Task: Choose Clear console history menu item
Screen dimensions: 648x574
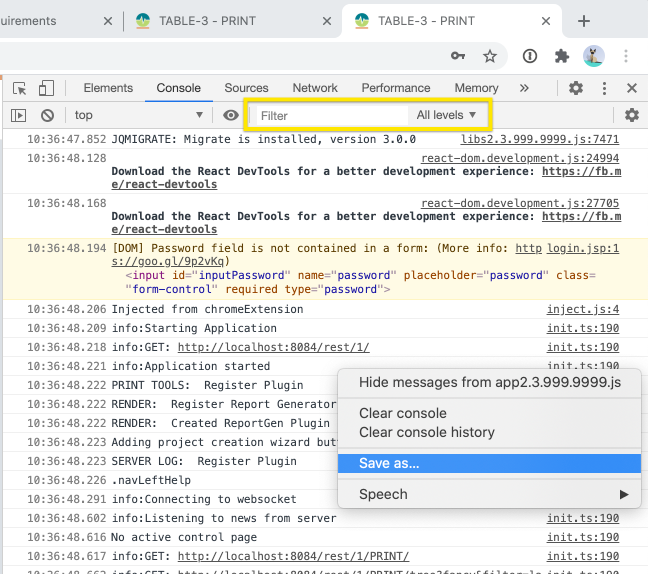Action: [x=427, y=432]
